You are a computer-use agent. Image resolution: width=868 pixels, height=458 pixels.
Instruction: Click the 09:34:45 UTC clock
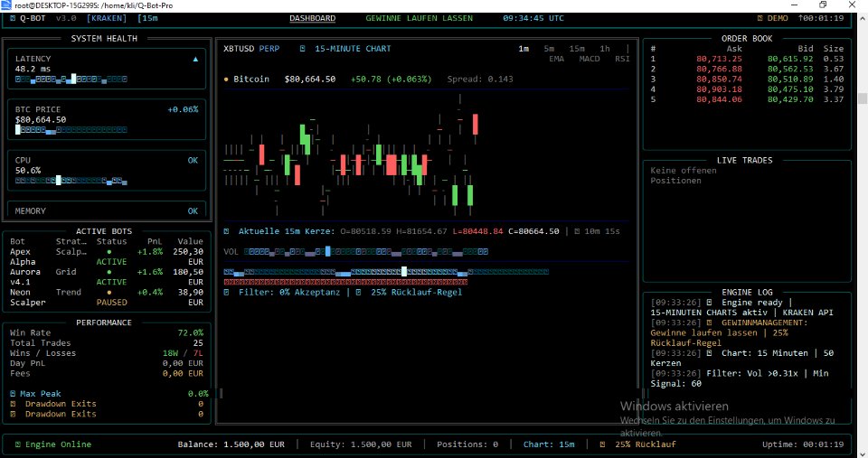click(x=533, y=18)
